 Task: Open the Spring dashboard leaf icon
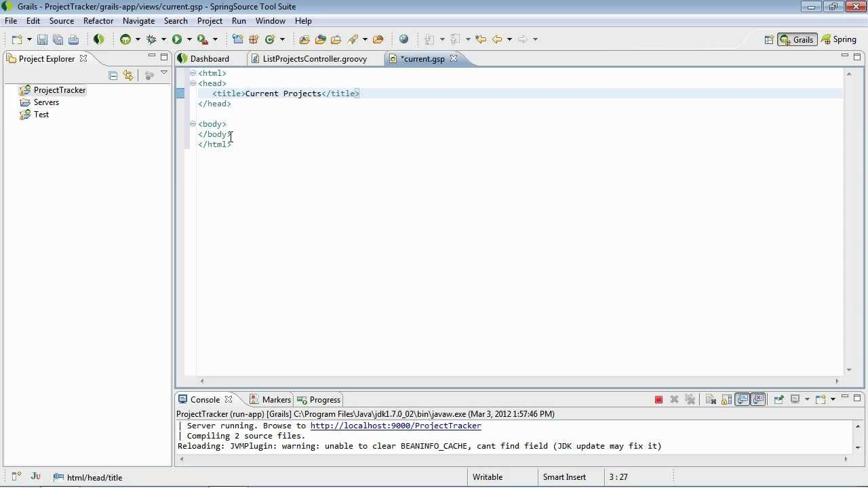(x=99, y=39)
